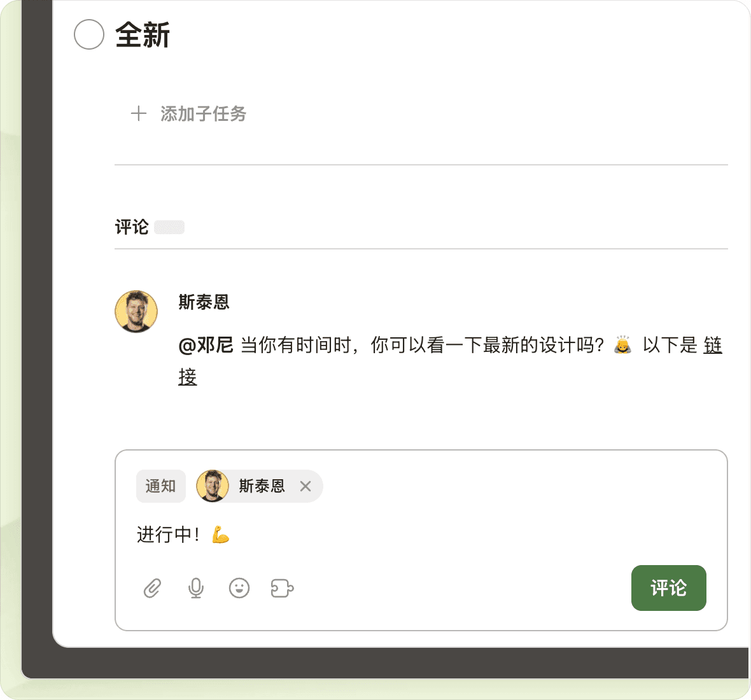Viewport: 751px width, 700px height.
Task: Click the commenter name 斯泰恩 above the comment
Action: pos(204,302)
